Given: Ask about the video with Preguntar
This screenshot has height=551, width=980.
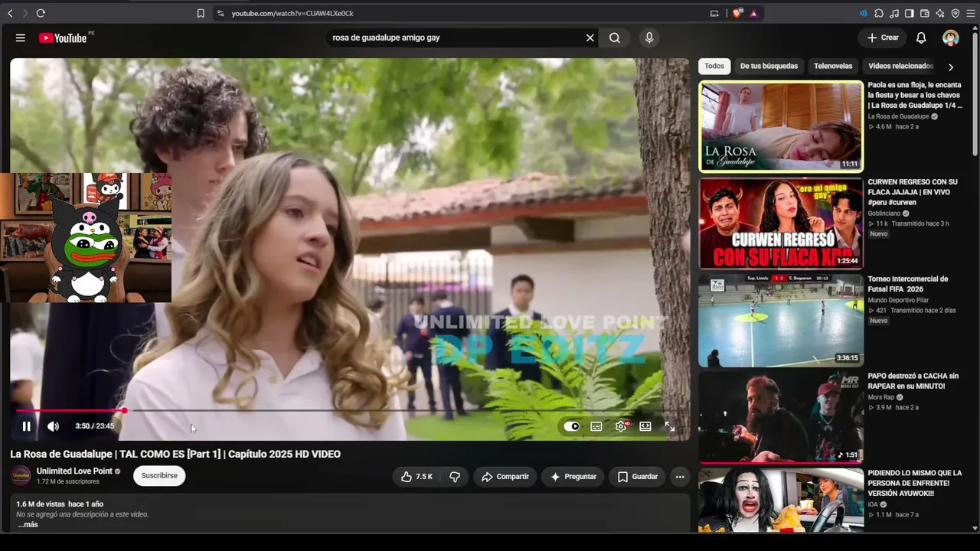Looking at the screenshot, I should click(x=573, y=477).
